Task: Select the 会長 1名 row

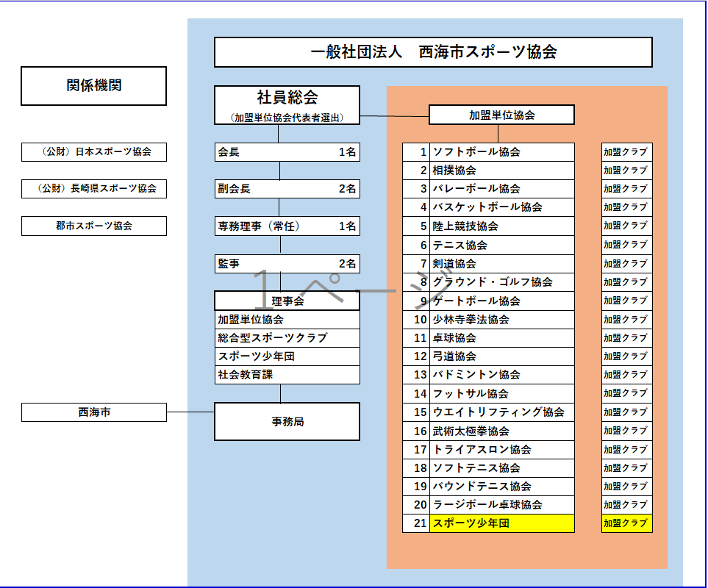Action: 287,152
